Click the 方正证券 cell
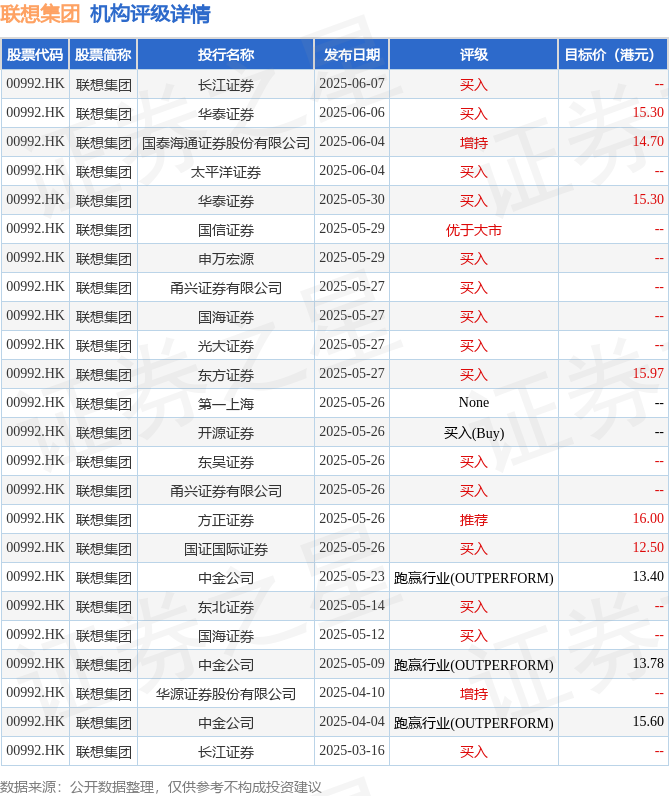Viewport: 669px width, 796px height. pyautogui.click(x=226, y=519)
